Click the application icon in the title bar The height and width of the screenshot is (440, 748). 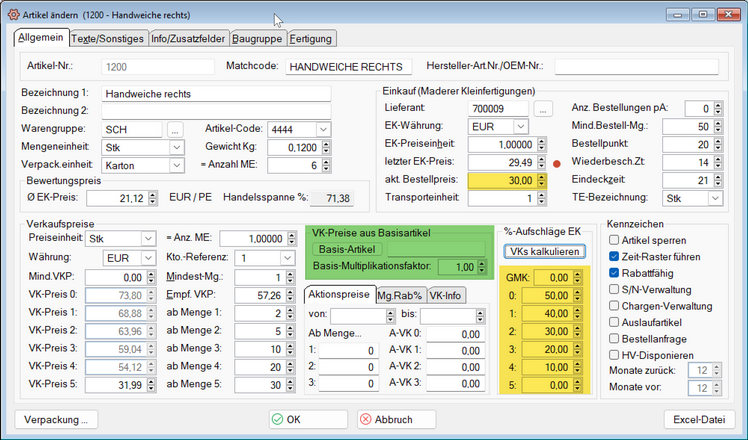coord(12,14)
